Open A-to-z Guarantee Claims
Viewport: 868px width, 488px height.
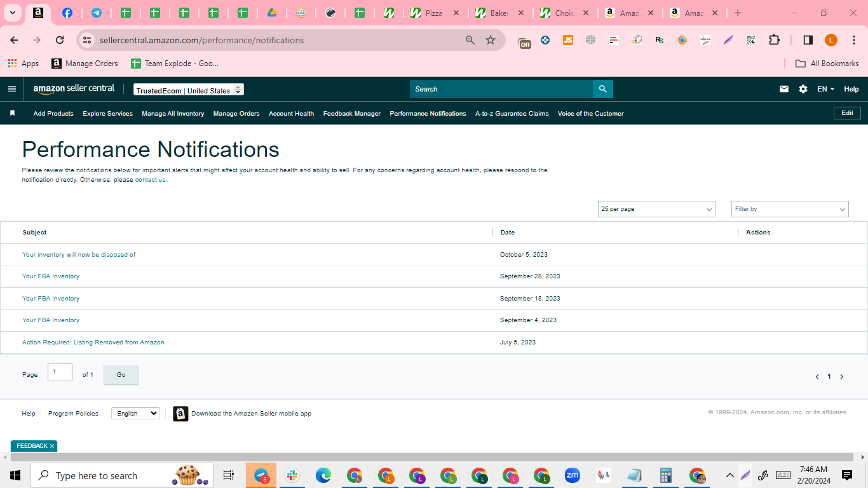[512, 114]
